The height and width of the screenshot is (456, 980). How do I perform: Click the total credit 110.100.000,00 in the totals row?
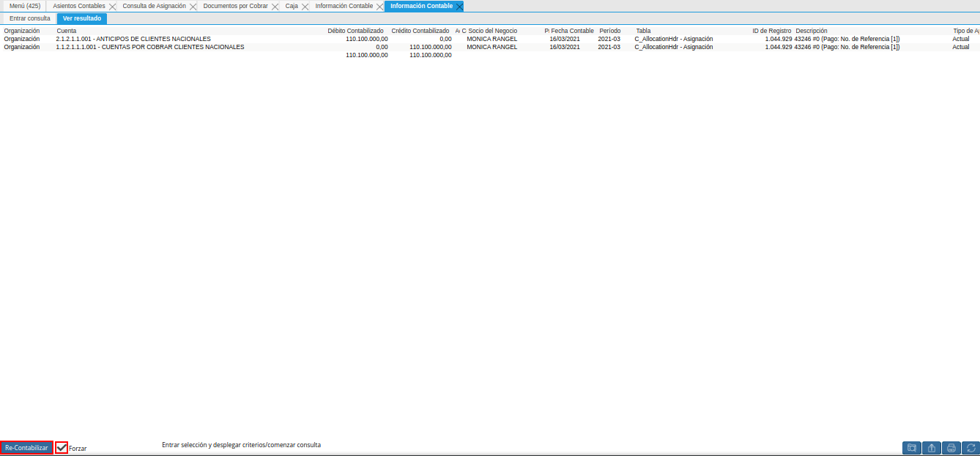click(431, 55)
